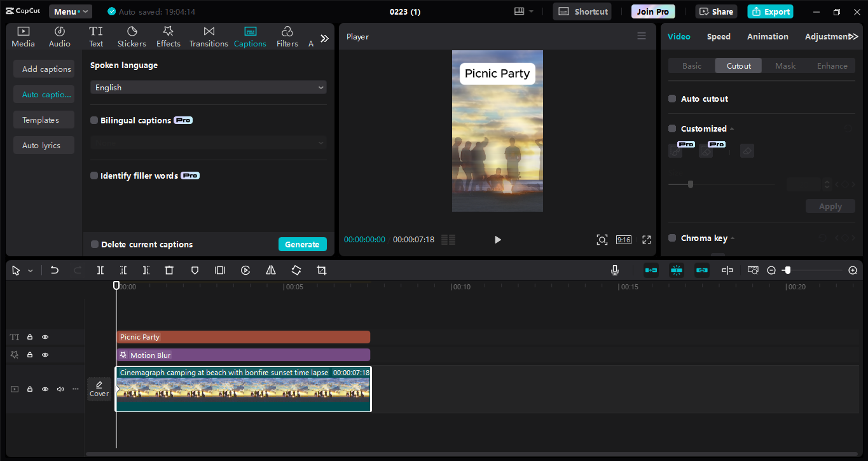Select the Effects panel icon

[x=168, y=35]
